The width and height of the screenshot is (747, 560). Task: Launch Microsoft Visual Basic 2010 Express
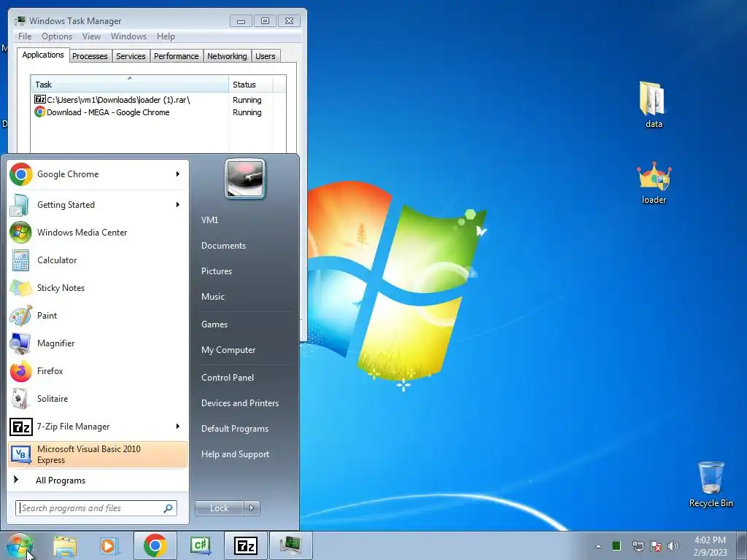pos(98,454)
